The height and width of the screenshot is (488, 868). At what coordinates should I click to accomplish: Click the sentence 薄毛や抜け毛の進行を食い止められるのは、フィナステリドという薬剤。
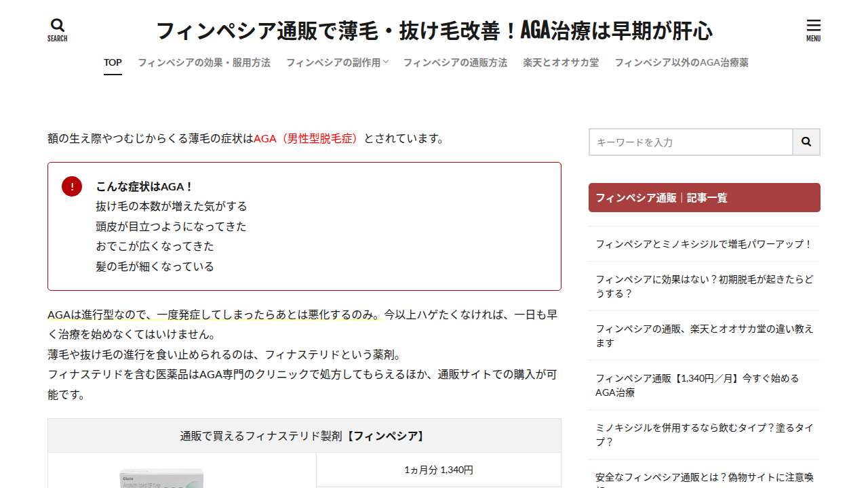pos(225,354)
